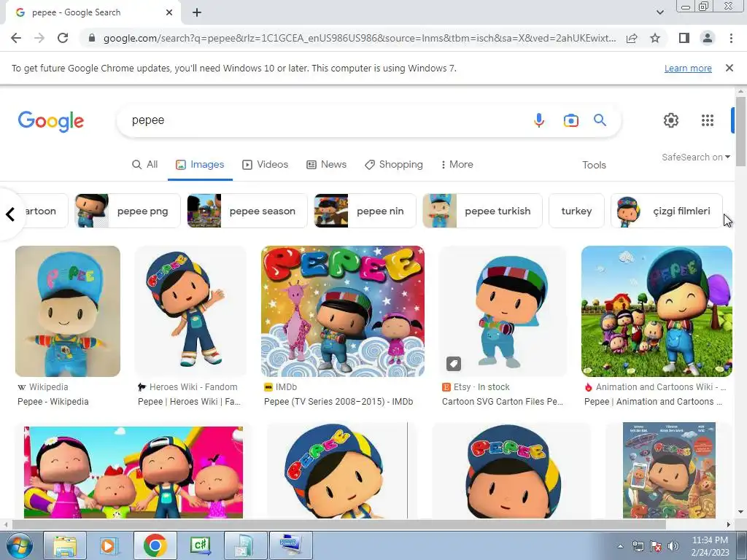
Task: Select the çizgi filmleri suggestion chip
Action: coord(667,211)
